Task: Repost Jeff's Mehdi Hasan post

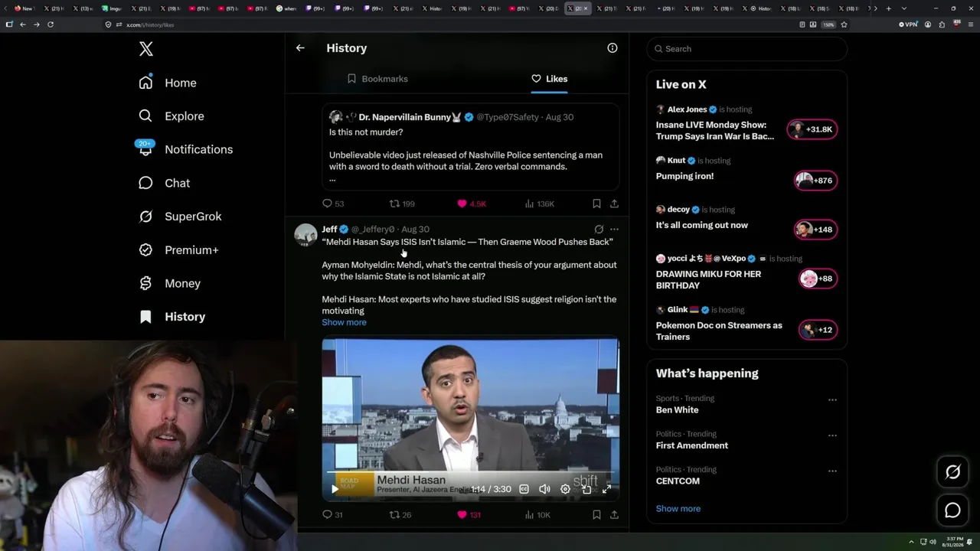Action: click(400, 515)
